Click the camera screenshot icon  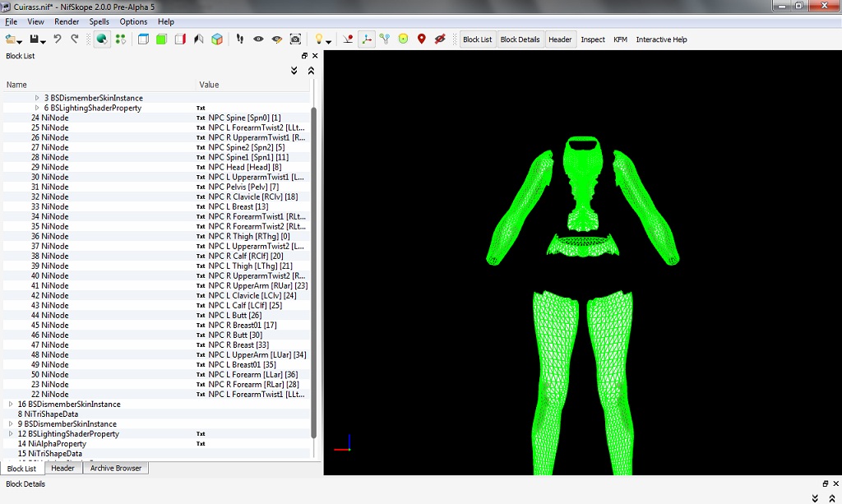(295, 39)
